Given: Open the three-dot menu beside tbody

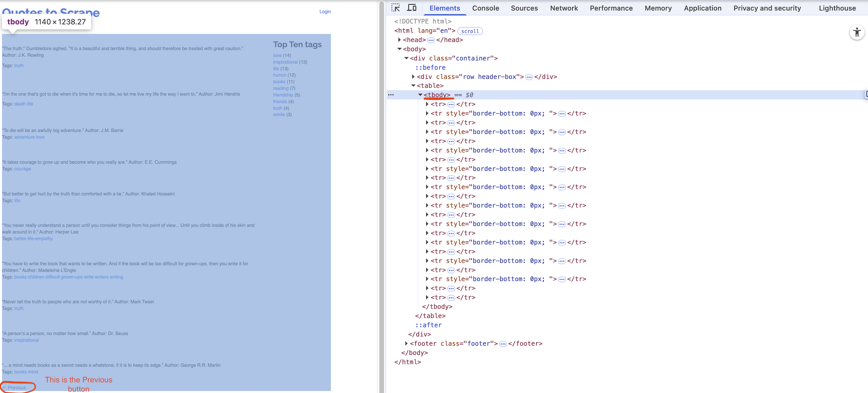Looking at the screenshot, I should 391,95.
